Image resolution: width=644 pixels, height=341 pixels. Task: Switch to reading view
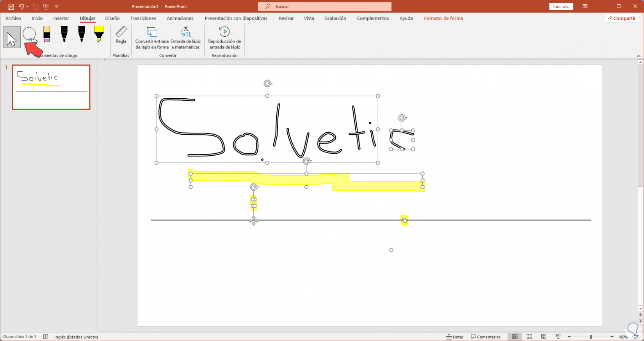coord(544,337)
